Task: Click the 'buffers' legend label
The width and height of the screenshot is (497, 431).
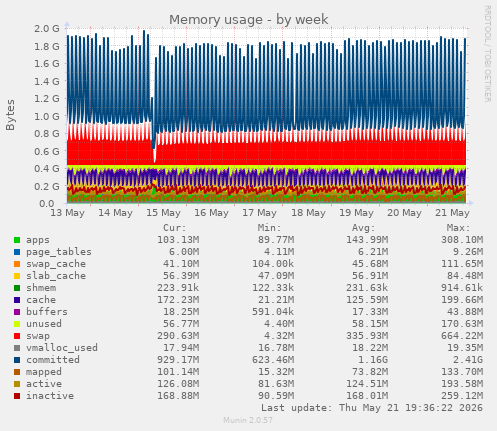Action: (x=47, y=312)
